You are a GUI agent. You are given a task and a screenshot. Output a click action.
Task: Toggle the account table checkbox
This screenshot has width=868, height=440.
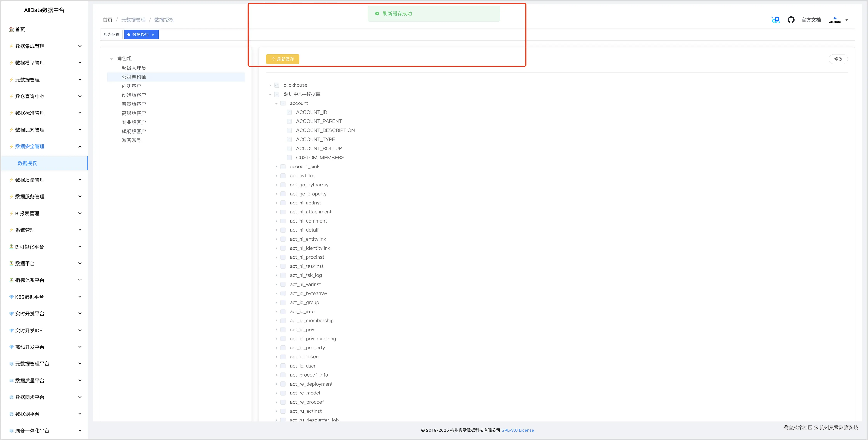pyautogui.click(x=283, y=103)
